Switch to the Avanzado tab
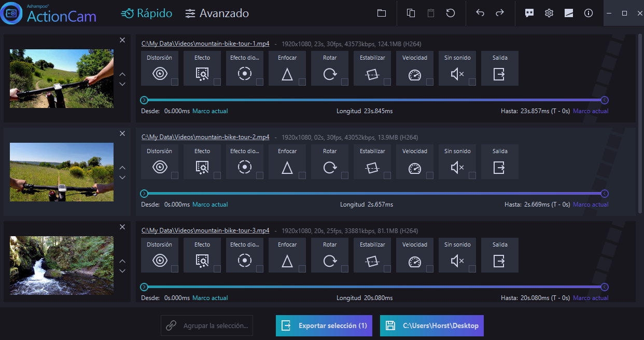The width and height of the screenshot is (644, 340). click(x=217, y=13)
